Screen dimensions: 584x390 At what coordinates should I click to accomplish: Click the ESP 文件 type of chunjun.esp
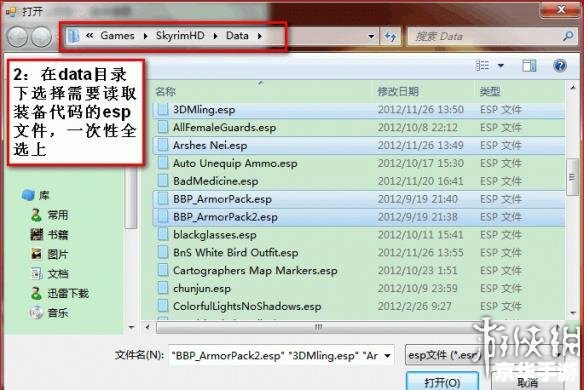pos(501,288)
